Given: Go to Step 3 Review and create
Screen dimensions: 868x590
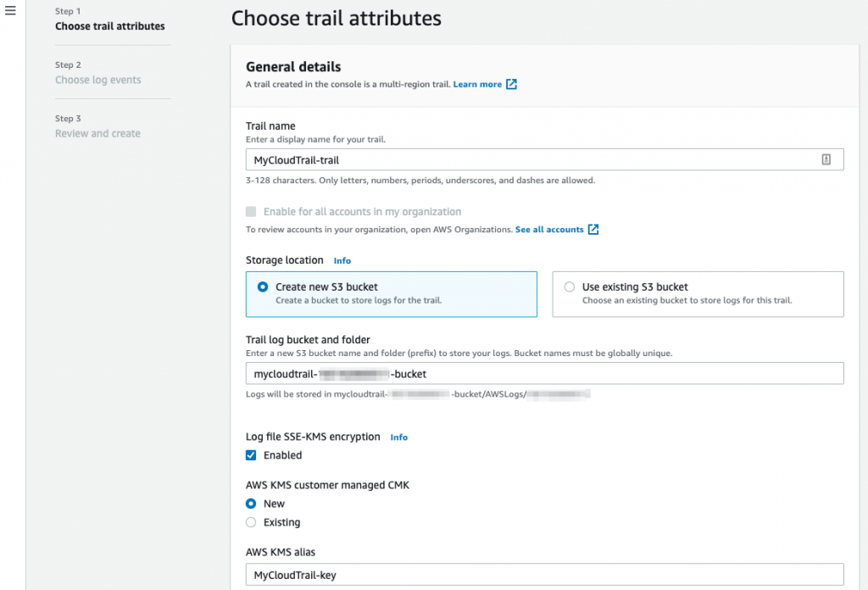Looking at the screenshot, I should coord(97,133).
